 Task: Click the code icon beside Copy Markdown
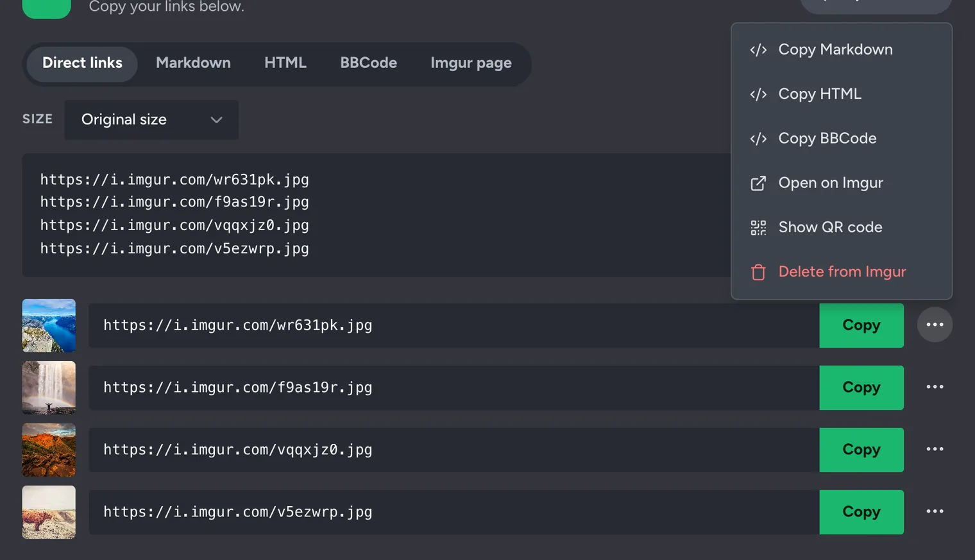coord(758,50)
